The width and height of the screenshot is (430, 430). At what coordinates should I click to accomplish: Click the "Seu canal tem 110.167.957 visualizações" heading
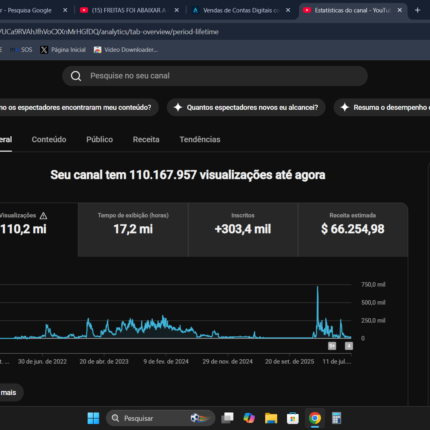(188, 175)
